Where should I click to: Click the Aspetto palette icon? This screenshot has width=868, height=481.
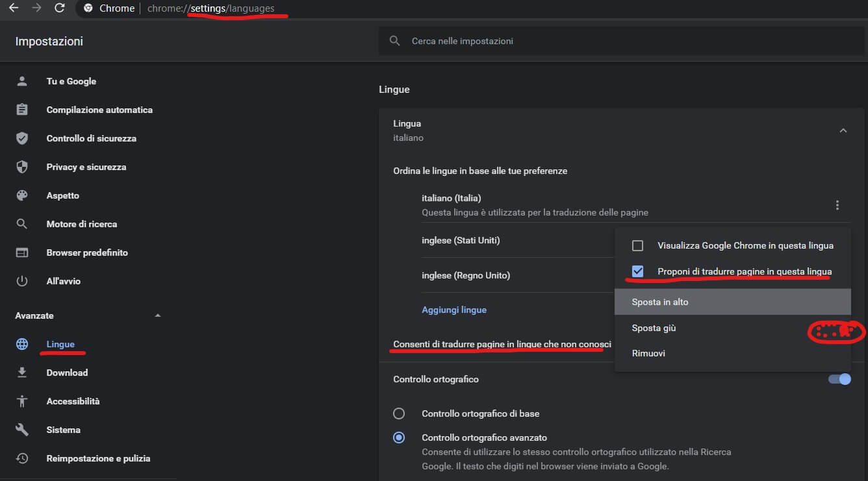pos(22,195)
